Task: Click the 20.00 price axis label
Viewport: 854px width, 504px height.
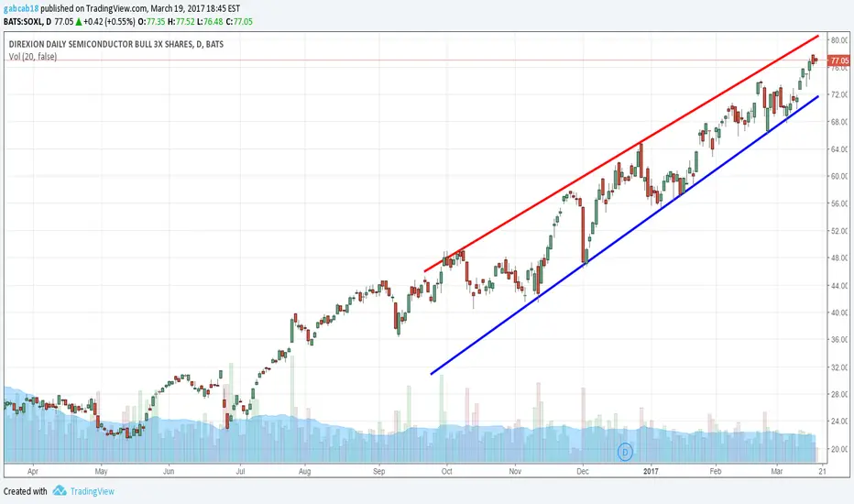Action: pos(840,449)
